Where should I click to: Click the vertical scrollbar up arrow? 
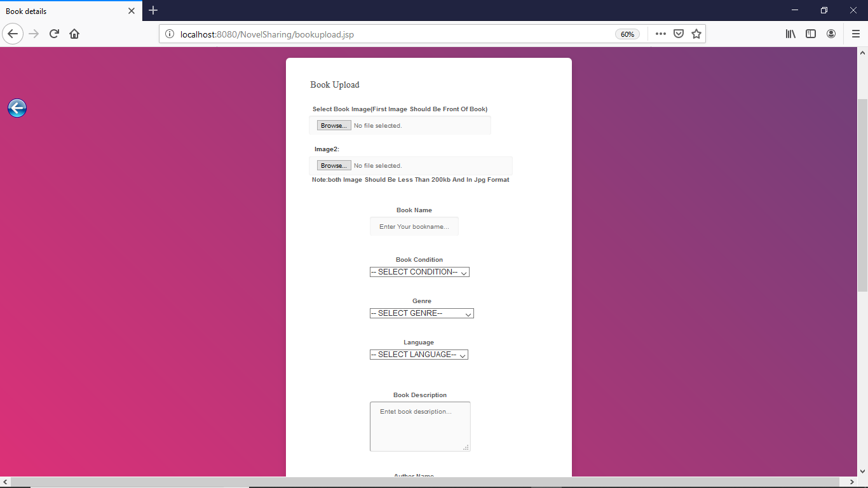coord(863,52)
